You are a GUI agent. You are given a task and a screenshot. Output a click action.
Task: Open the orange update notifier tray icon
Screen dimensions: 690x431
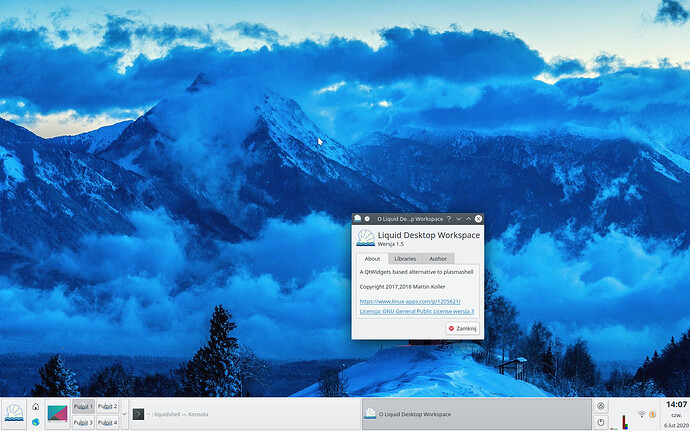653,414
